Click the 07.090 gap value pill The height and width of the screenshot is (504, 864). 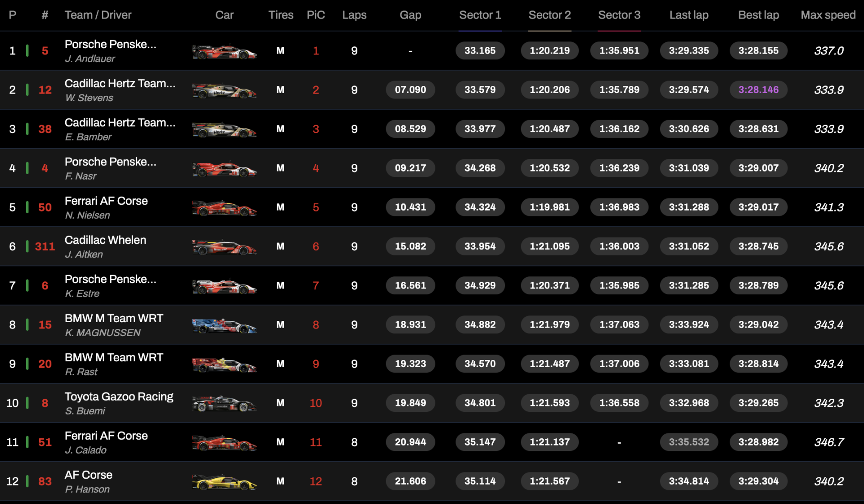(x=410, y=90)
